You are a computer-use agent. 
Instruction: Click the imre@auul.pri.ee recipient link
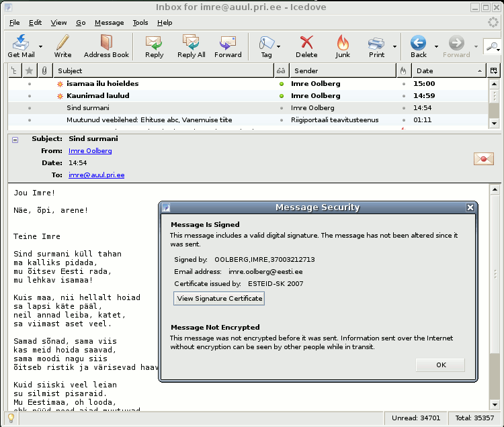96,175
